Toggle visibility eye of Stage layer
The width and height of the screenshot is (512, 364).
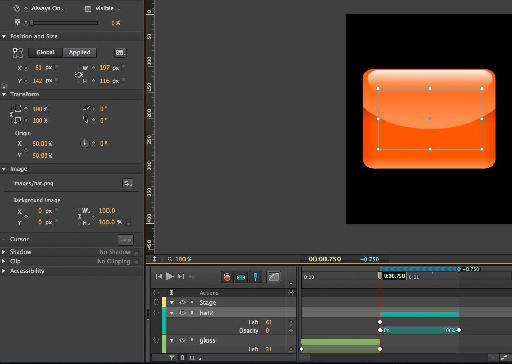[x=182, y=302]
